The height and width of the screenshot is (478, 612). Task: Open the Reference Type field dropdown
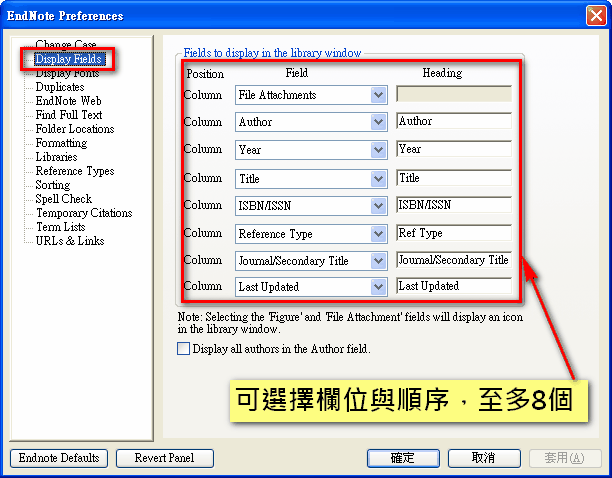click(x=378, y=234)
